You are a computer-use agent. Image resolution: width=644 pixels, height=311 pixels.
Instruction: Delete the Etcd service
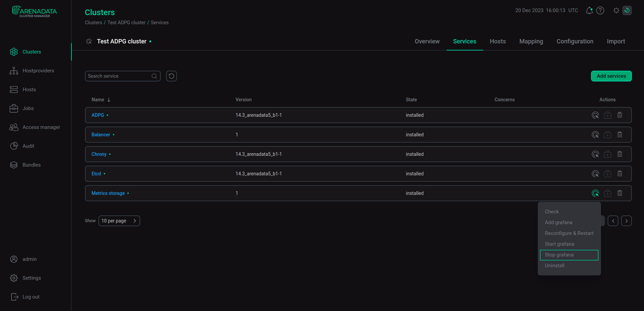point(620,174)
